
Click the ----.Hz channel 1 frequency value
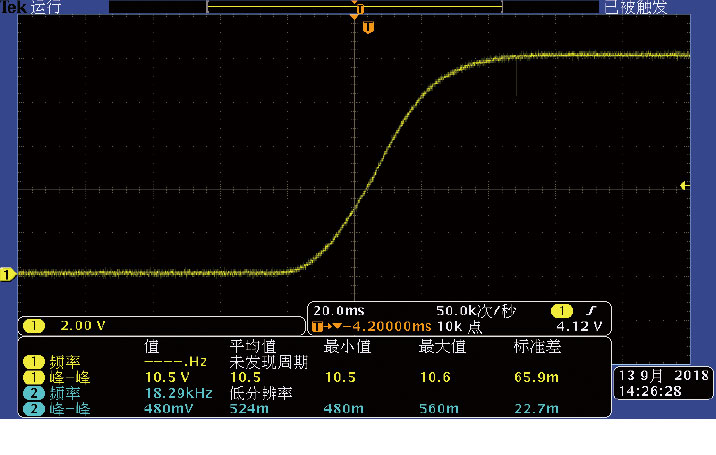176,362
